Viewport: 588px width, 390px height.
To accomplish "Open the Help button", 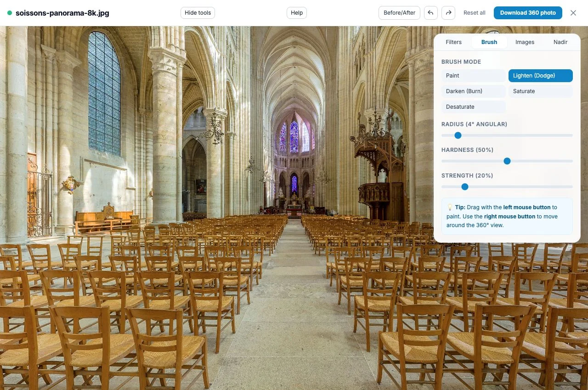I will click(297, 13).
